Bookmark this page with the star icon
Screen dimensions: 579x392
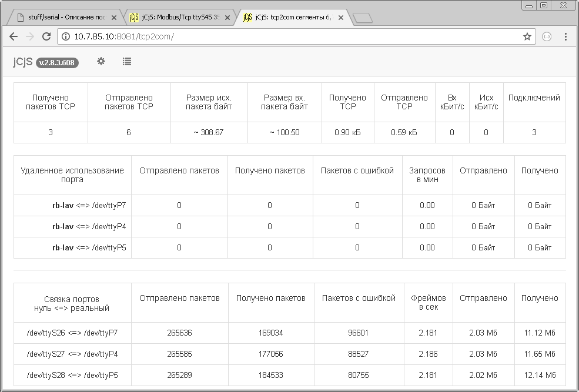pos(527,36)
